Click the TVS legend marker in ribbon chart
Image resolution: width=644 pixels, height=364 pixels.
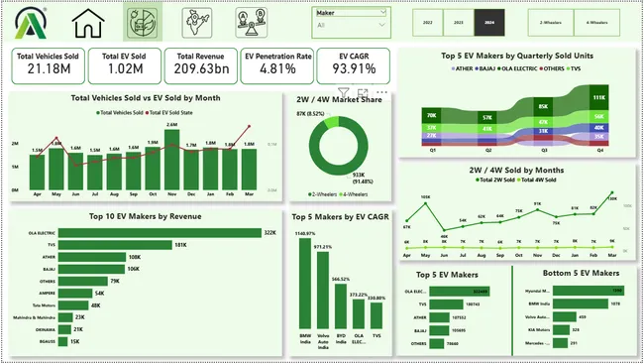[x=568, y=68]
